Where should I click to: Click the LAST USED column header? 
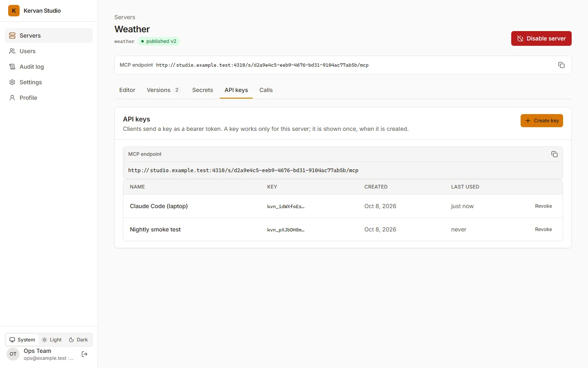[465, 187]
